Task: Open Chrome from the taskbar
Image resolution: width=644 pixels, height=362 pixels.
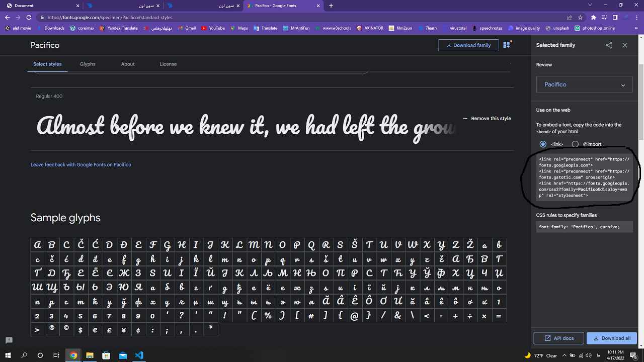Action: [73, 355]
